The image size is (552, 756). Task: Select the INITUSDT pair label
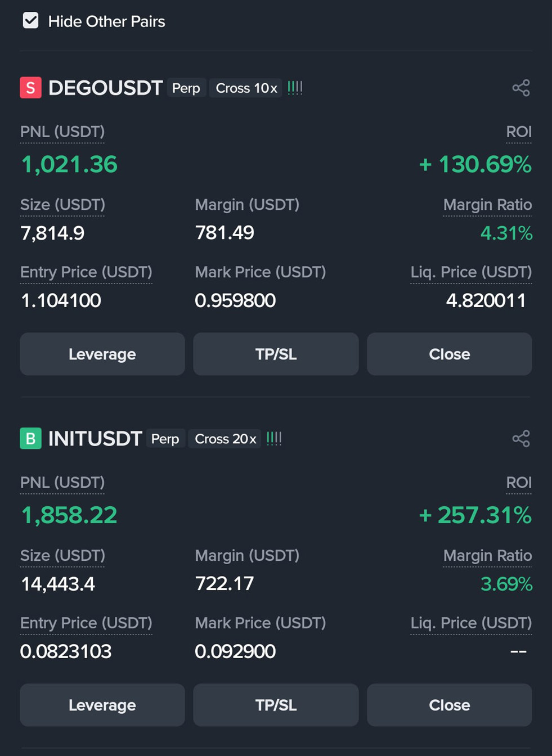(x=95, y=438)
